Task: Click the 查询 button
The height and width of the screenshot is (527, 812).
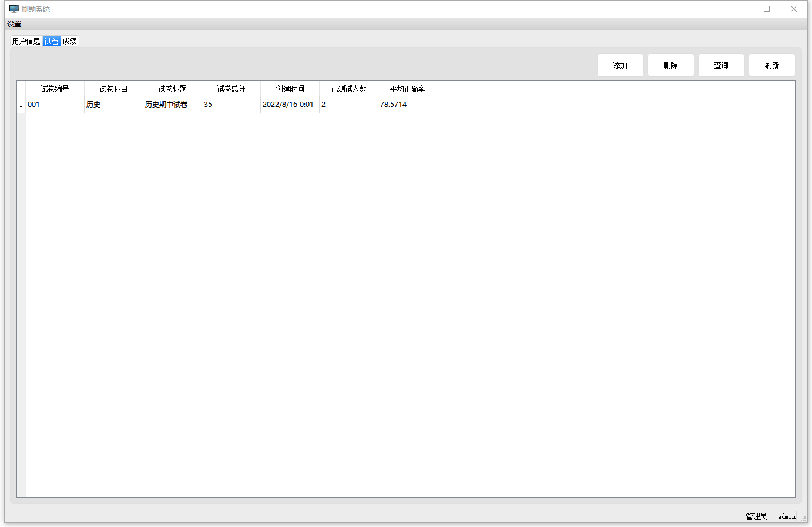Action: pyautogui.click(x=722, y=65)
